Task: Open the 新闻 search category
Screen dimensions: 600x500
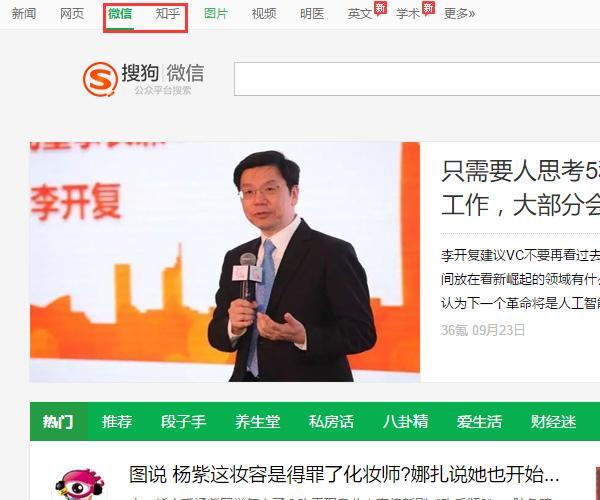Action: [x=24, y=14]
